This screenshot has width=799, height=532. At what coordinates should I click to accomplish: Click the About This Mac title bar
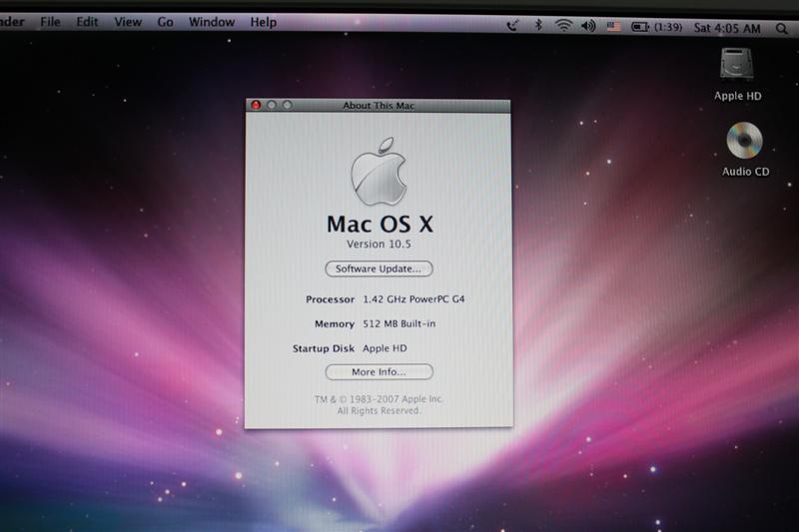(x=379, y=106)
